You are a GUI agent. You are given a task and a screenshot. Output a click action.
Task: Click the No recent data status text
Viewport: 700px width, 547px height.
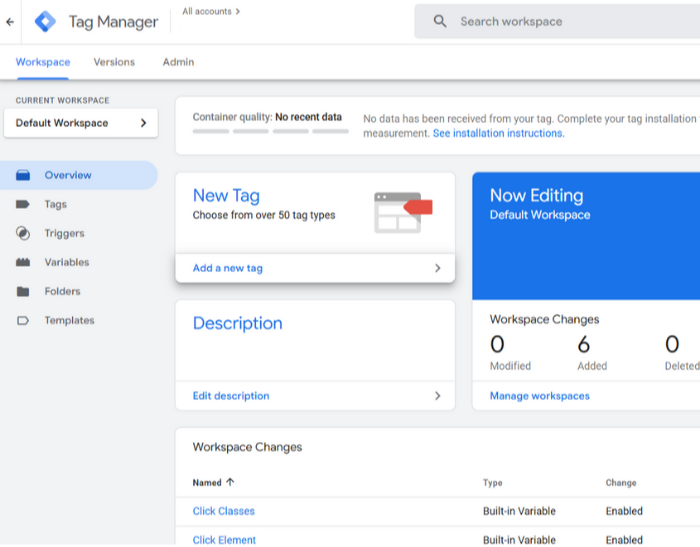pyautogui.click(x=308, y=117)
